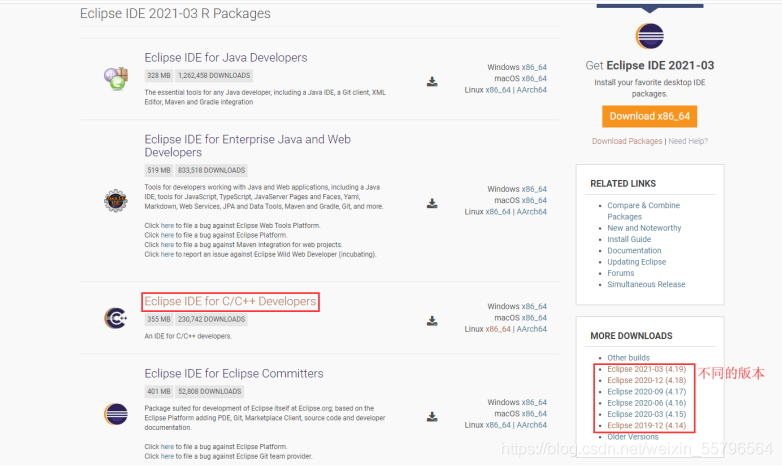The image size is (782, 467).
Task: Select Linux x86_64 for Eclipse Committers
Action: coord(498,425)
